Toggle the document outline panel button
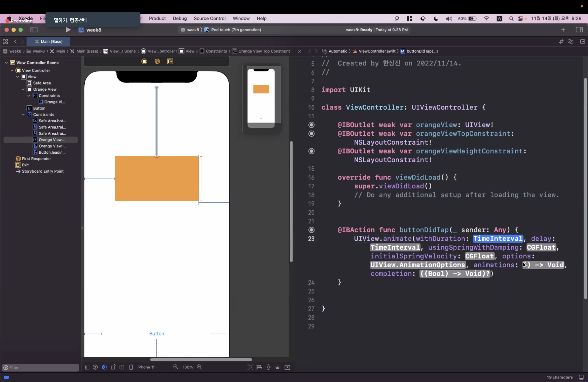The image size is (588, 382). 87,367
